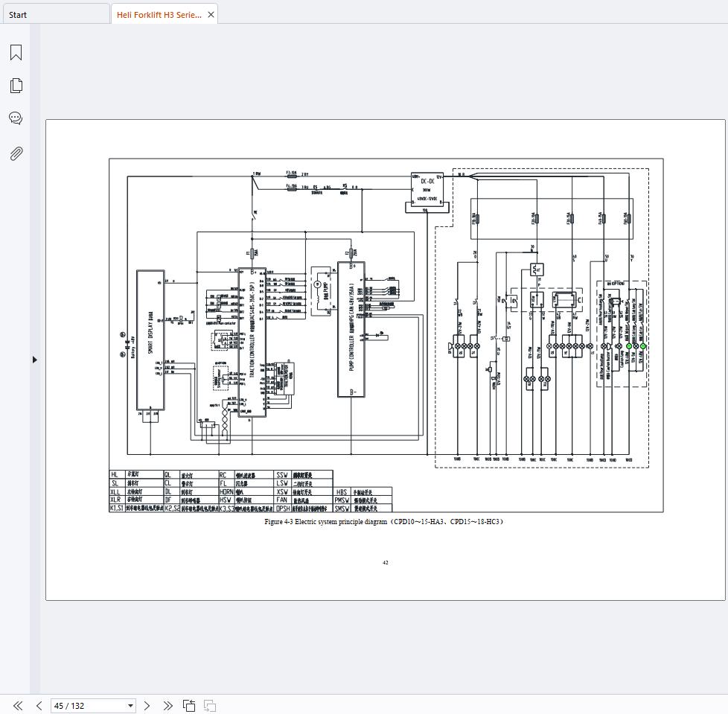This screenshot has height=714, width=728.
Task: Click the PMSW entry in the legend table
Action: [x=342, y=500]
